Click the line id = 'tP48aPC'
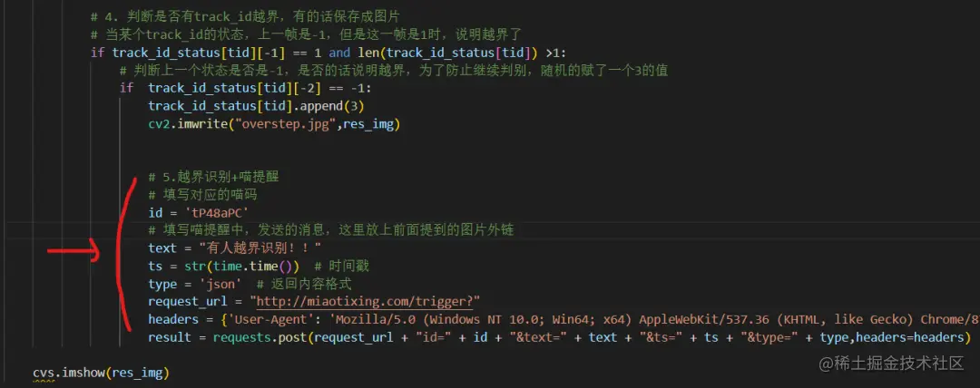Image resolution: width=980 pixels, height=388 pixels. coord(199,212)
